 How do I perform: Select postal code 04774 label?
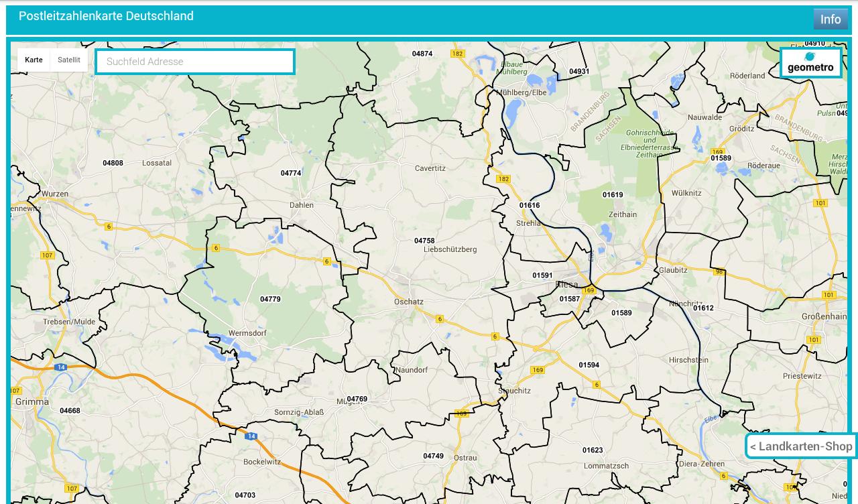[x=291, y=173]
